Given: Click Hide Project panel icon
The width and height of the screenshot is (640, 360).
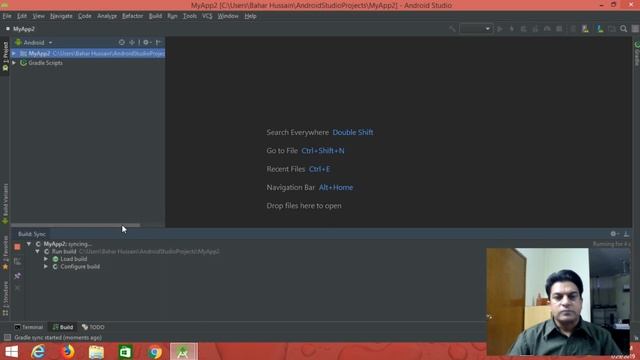Looking at the screenshot, I should (x=159, y=42).
